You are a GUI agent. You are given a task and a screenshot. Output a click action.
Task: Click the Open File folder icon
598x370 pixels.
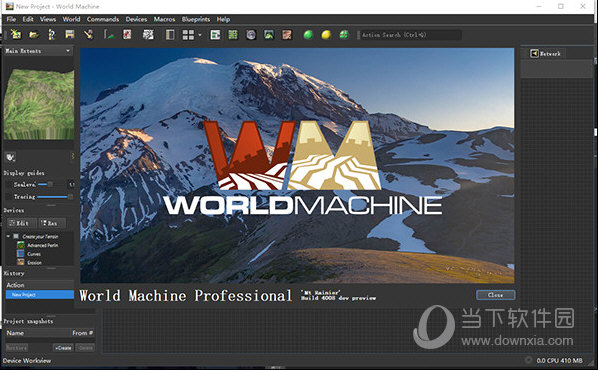pyautogui.click(x=34, y=35)
